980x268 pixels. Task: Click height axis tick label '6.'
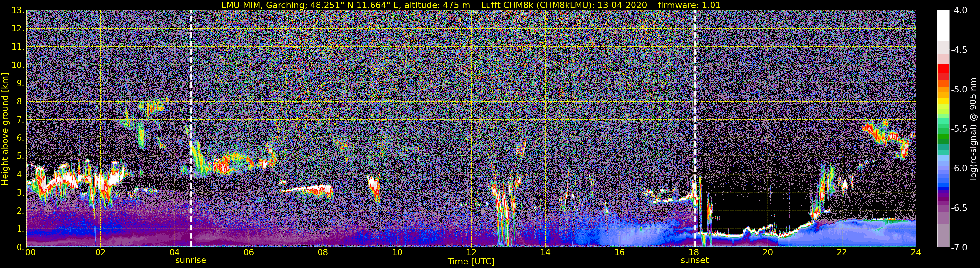(x=20, y=138)
